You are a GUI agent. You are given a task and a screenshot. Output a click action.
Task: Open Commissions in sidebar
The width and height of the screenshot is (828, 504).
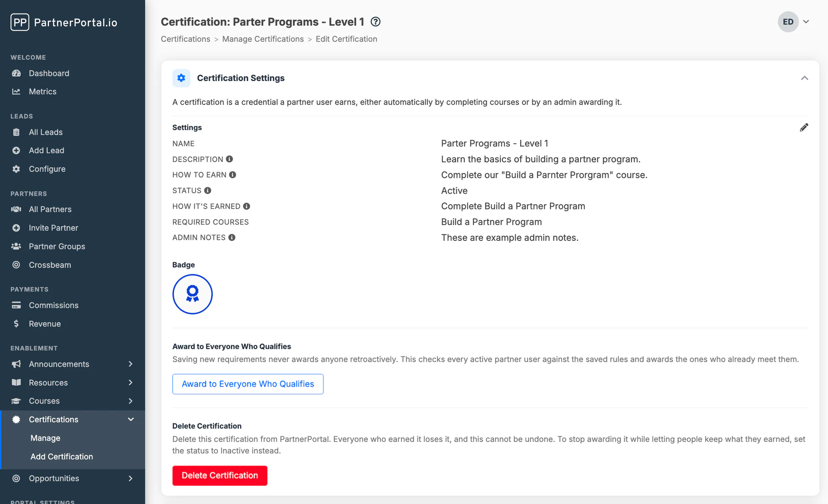(x=54, y=305)
